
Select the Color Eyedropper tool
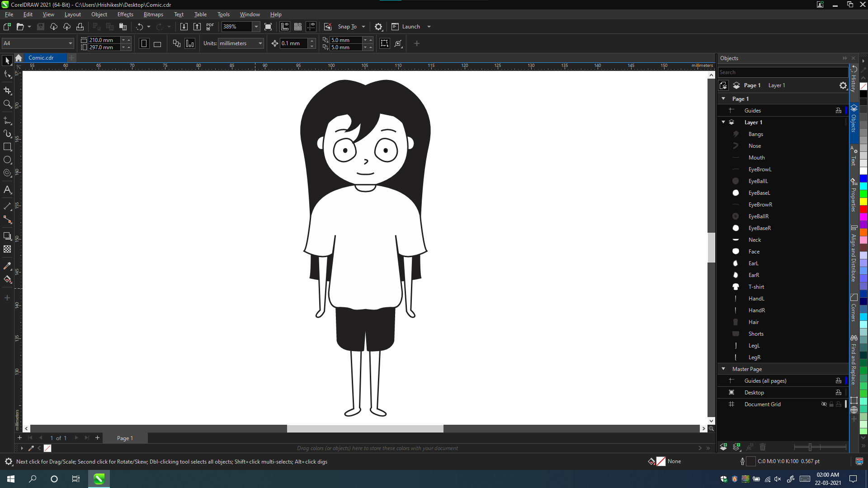(7, 266)
